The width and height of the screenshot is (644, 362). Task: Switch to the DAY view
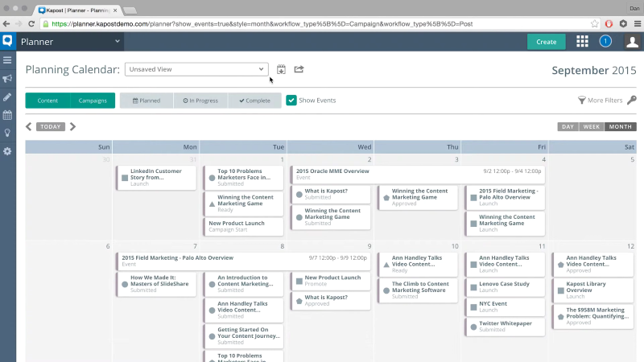(x=568, y=126)
